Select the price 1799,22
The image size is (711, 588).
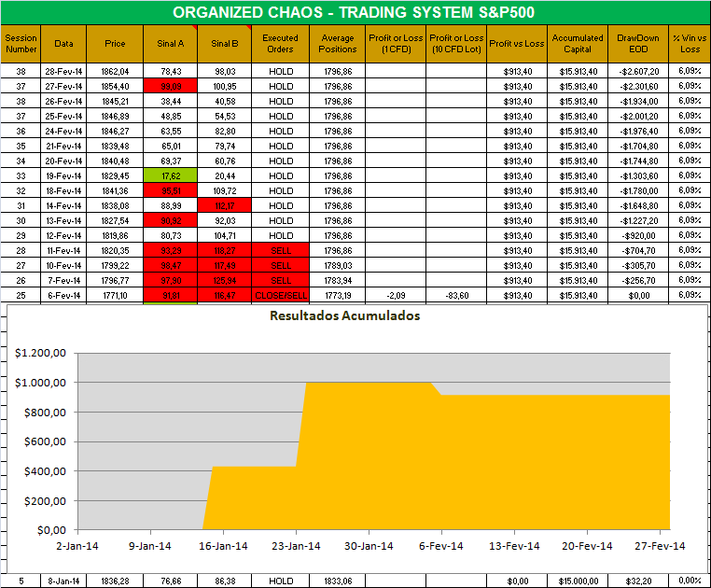tap(115, 265)
